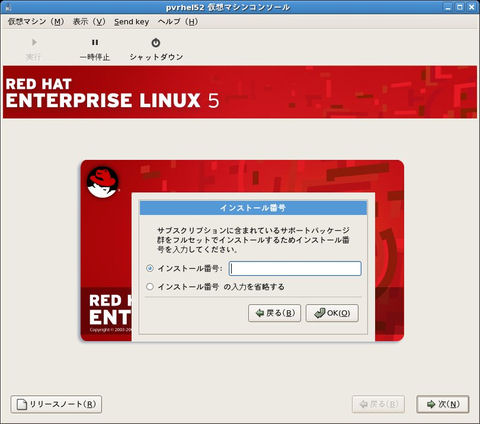Open the Send key menu

click(131, 22)
